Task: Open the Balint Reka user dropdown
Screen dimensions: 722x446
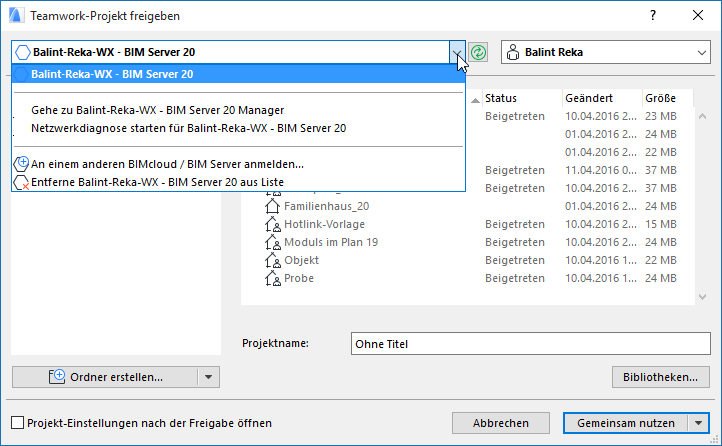Action: (x=701, y=52)
